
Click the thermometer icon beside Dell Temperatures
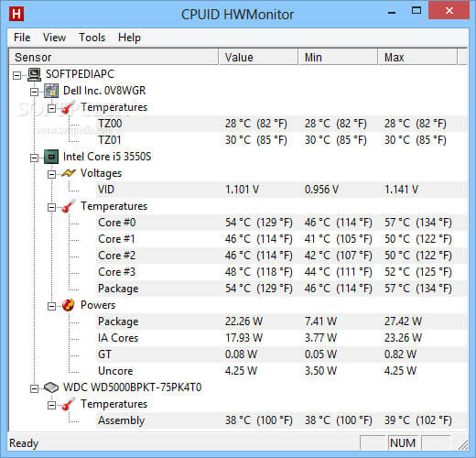69,107
